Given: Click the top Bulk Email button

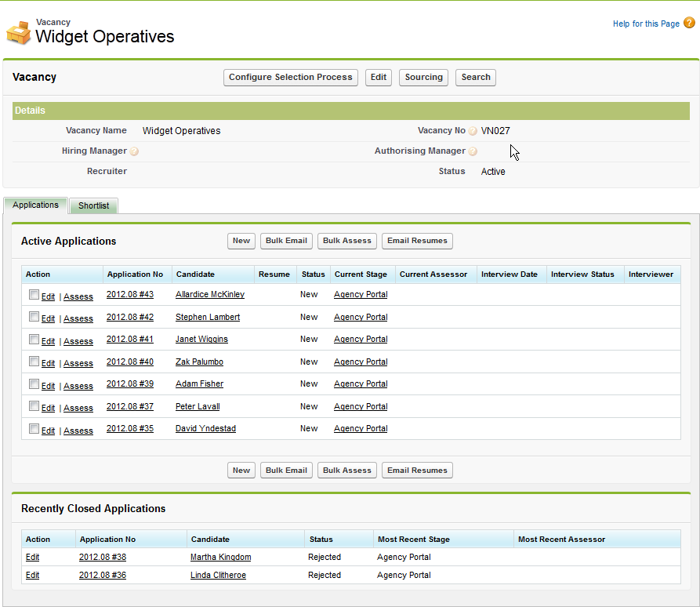Looking at the screenshot, I should click(286, 241).
